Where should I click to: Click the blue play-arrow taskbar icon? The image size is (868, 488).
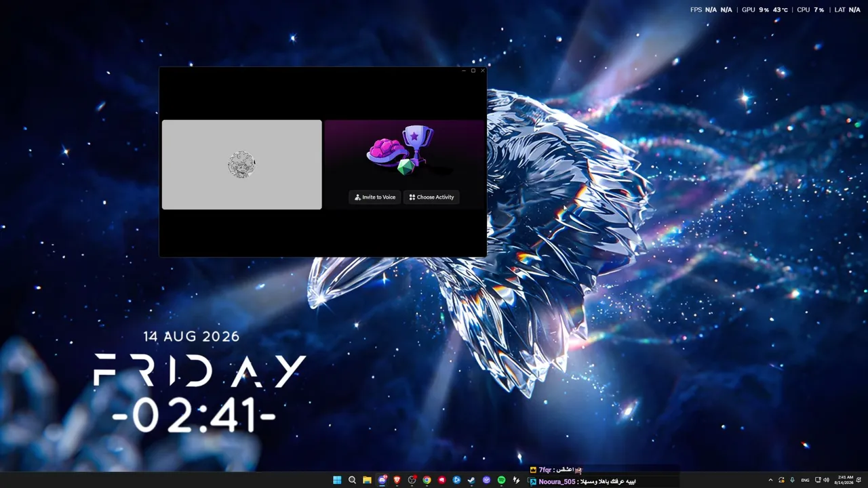tap(456, 480)
